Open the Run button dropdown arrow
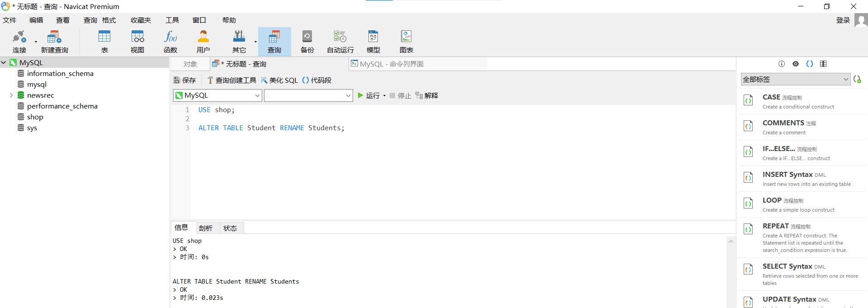The image size is (868, 308). (x=385, y=95)
